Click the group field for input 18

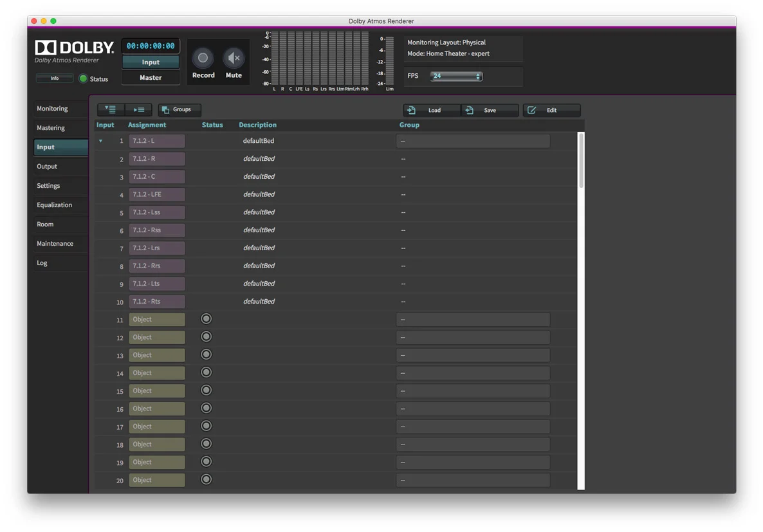coord(473,445)
